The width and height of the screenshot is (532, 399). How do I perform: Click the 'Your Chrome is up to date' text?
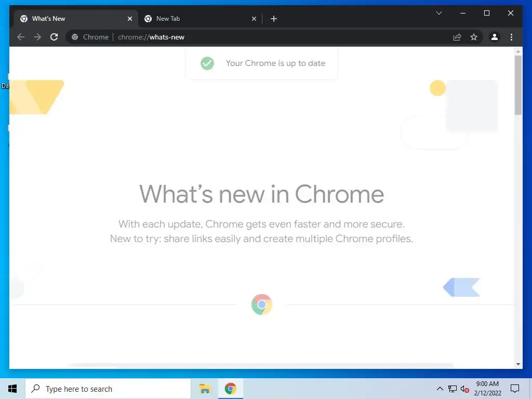pyautogui.click(x=275, y=63)
